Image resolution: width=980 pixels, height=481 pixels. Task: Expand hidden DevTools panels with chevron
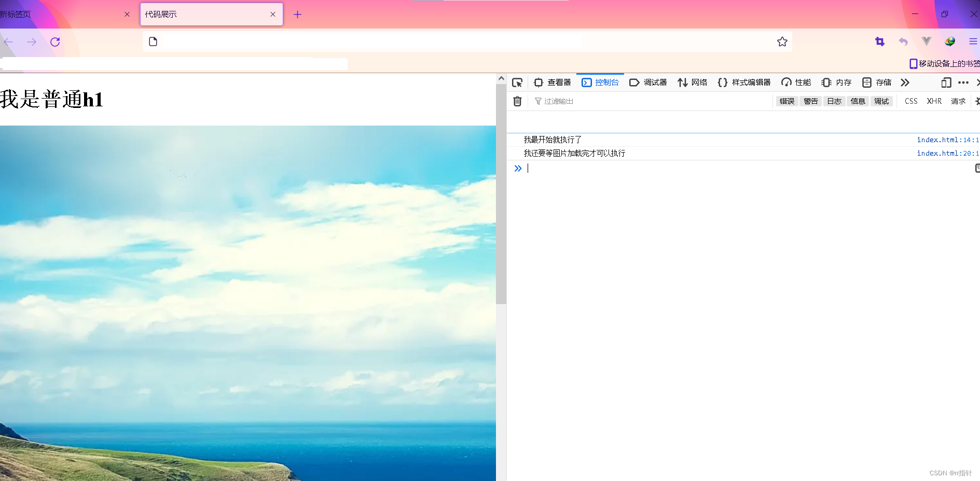click(x=905, y=83)
